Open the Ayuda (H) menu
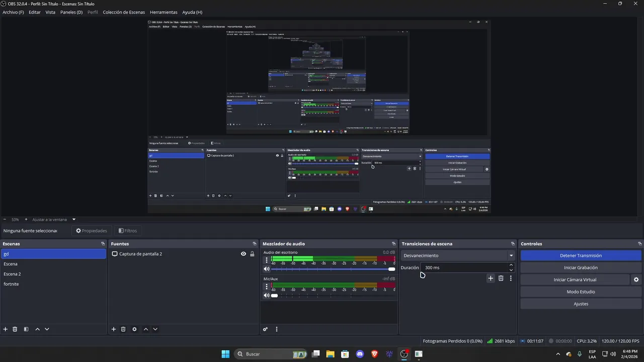 coord(192,12)
